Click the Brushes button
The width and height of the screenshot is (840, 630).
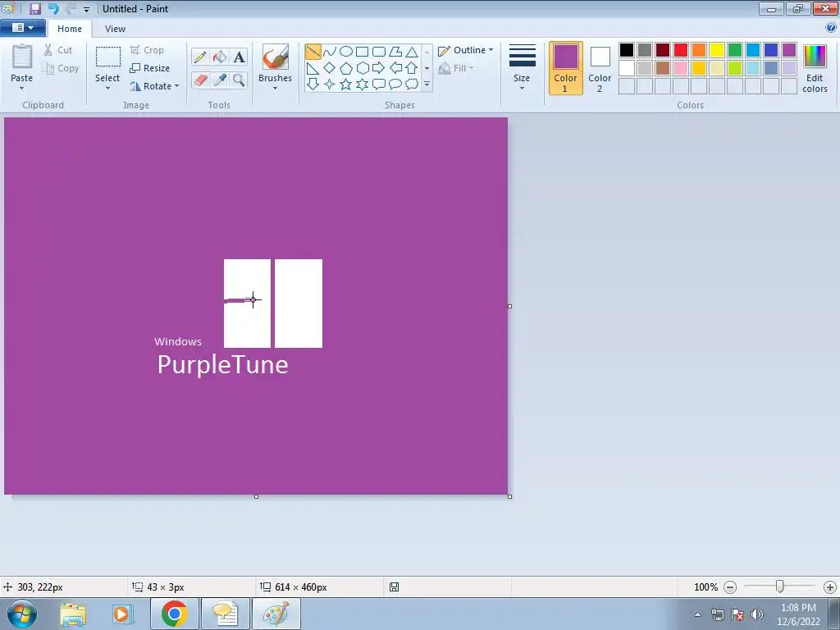click(275, 62)
